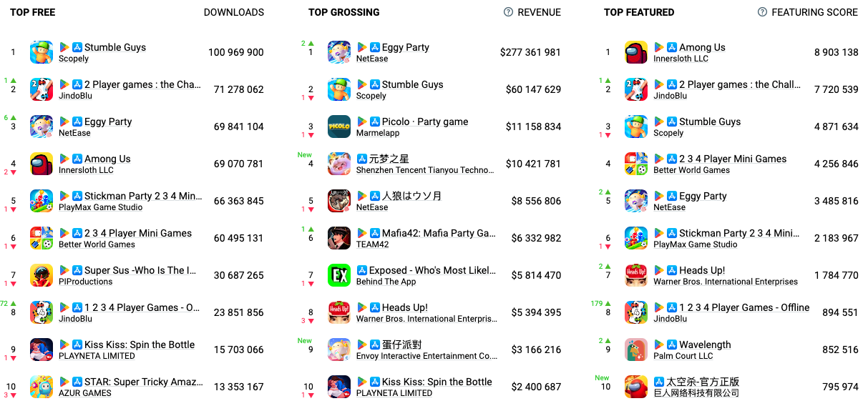Open the Scopely publisher link in Top Free
This screenshot has width=868, height=401.
(74, 59)
